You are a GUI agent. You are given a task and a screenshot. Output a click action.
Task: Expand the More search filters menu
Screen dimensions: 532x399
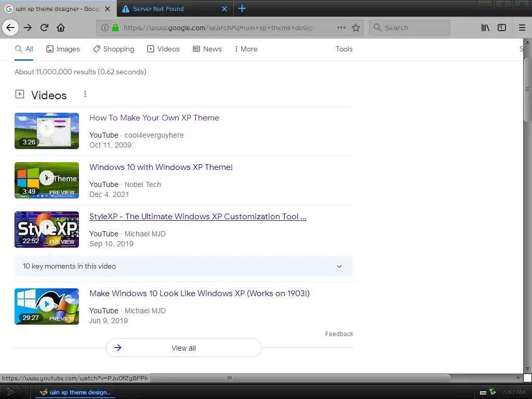(x=246, y=49)
